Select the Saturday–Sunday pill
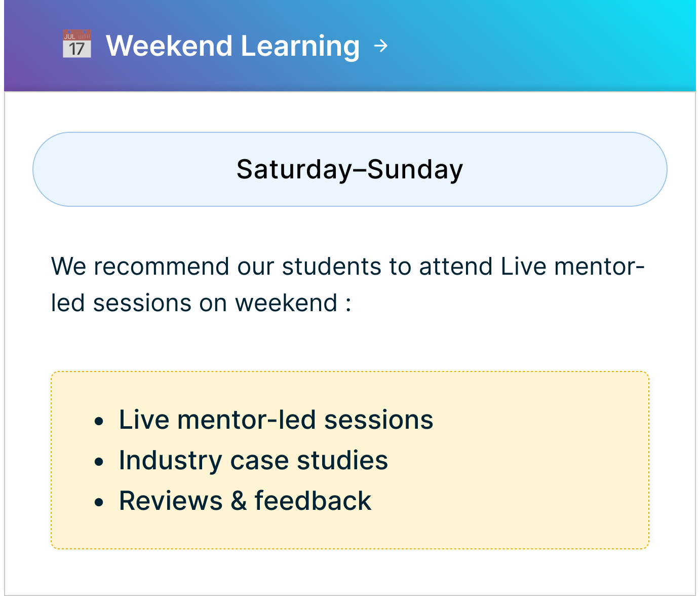The width and height of the screenshot is (700, 596). point(349,169)
